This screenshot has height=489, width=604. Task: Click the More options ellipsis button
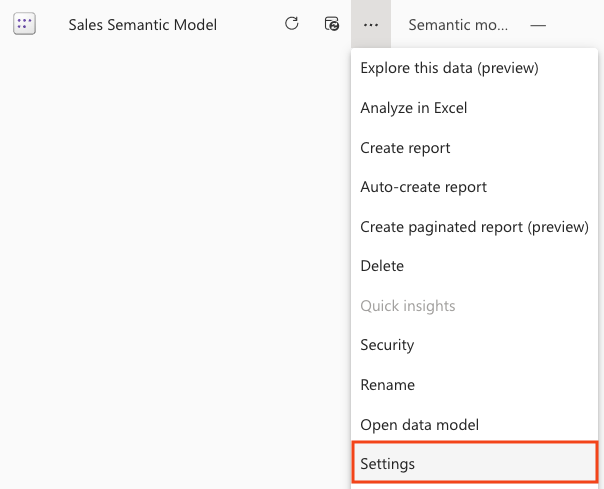tap(371, 25)
